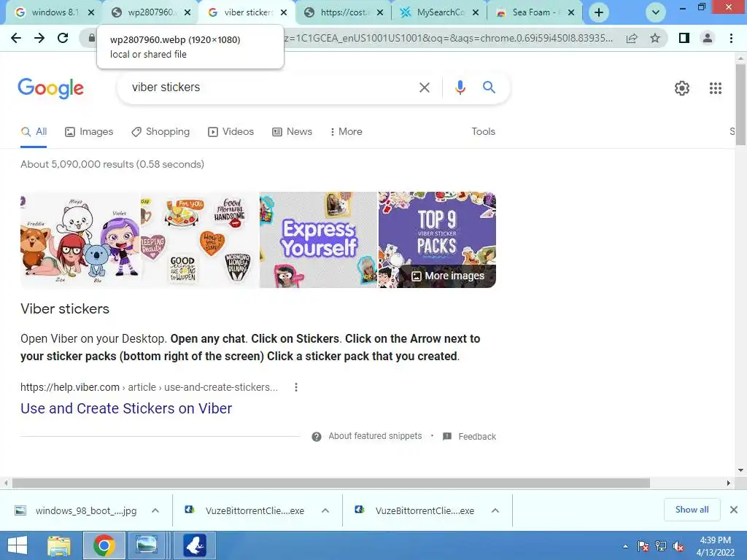Open the Google apps grid

pos(715,88)
